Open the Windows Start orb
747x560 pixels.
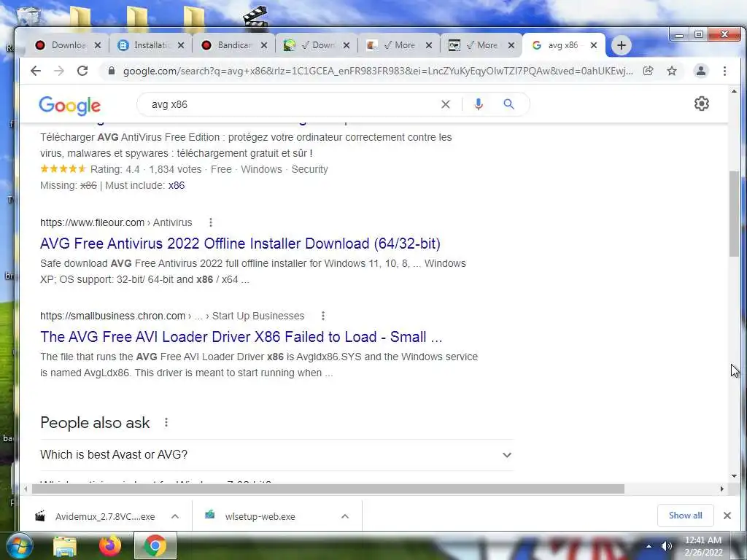[x=19, y=545]
